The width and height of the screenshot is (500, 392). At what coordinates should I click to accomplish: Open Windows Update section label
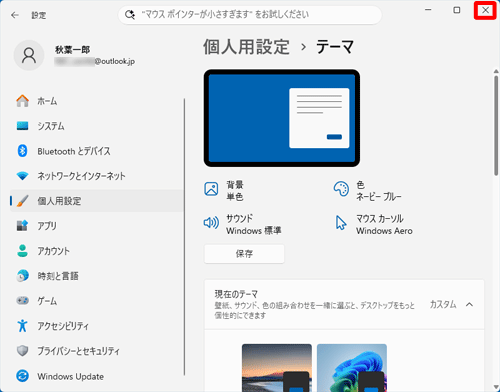coord(70,376)
